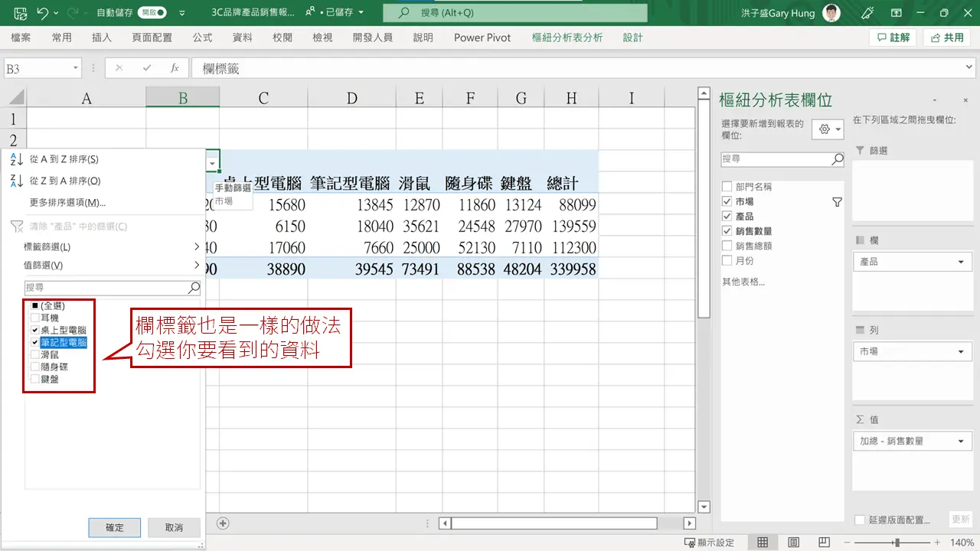Switch to 公式 ribbon tab

click(202, 37)
